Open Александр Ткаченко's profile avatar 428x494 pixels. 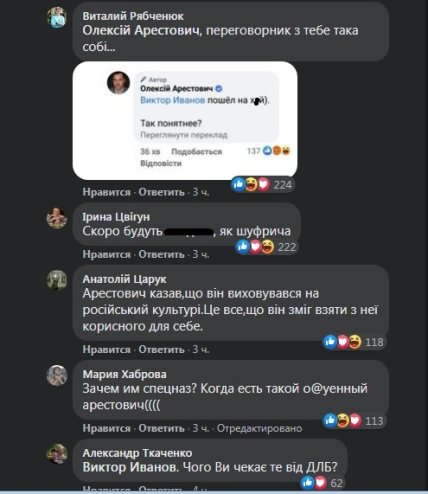click(57, 454)
